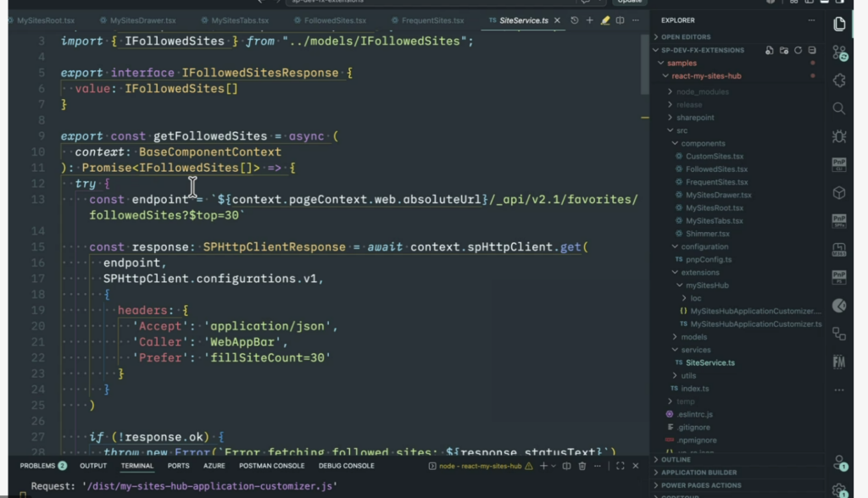The image size is (868, 498).
Task: Open the Debug Console panel tab
Action: 347,466
